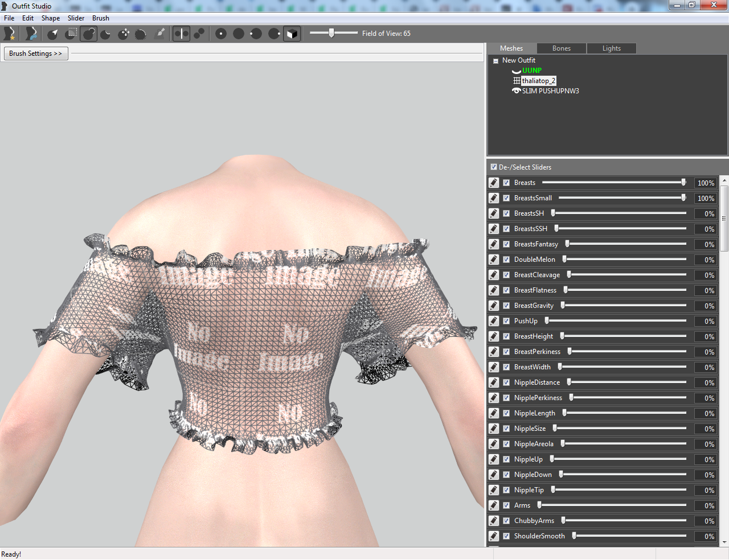The image size is (729, 560).
Task: Uncheck the ChubbyArms slider checkbox
Action: click(x=506, y=521)
